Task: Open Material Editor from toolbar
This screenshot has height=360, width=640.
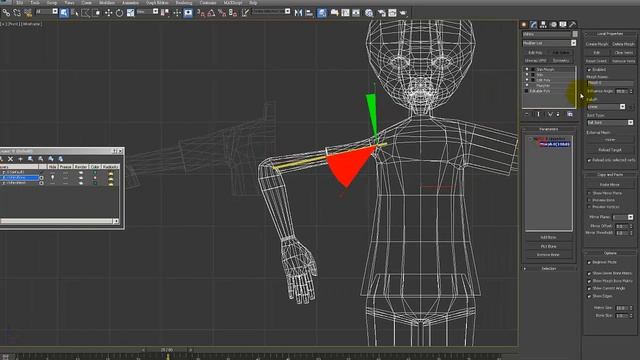Action: click(369, 13)
